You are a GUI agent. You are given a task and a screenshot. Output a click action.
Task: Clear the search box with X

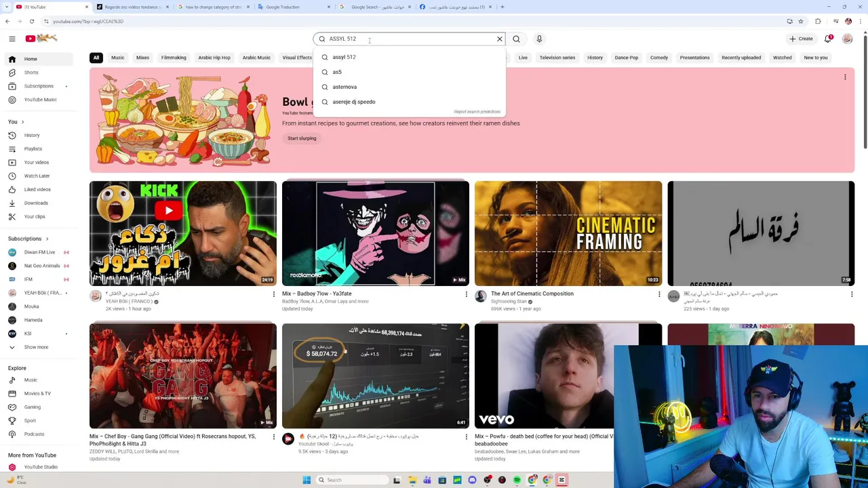point(500,39)
